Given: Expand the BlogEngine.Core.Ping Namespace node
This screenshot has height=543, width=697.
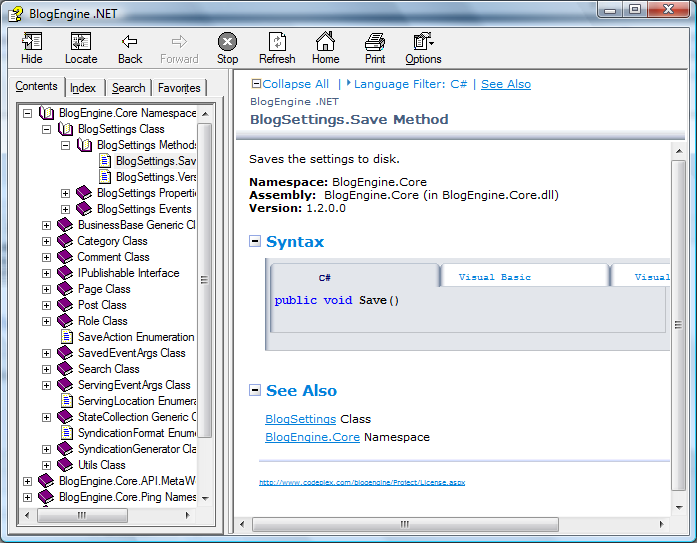Looking at the screenshot, I should tap(28, 497).
